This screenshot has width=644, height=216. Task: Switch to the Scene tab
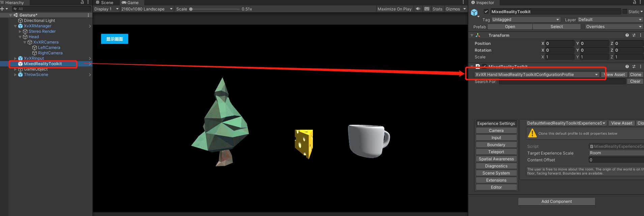[x=105, y=3]
